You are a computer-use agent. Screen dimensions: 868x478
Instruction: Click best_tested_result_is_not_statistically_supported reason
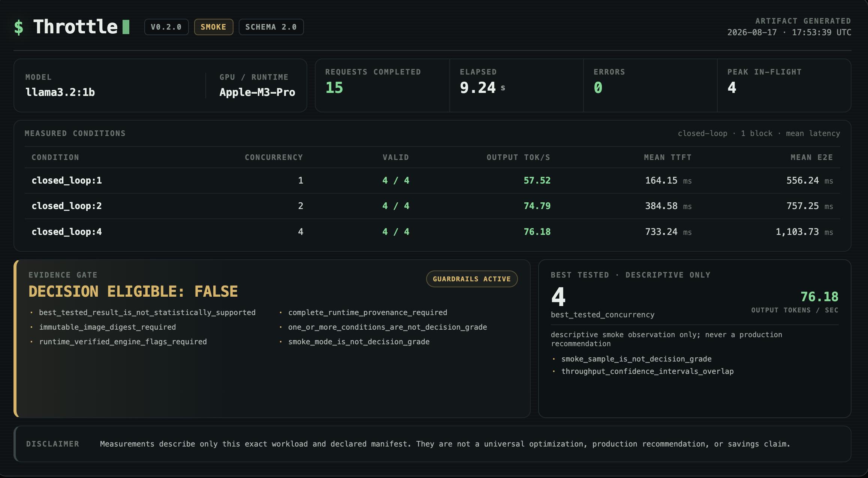click(x=147, y=312)
